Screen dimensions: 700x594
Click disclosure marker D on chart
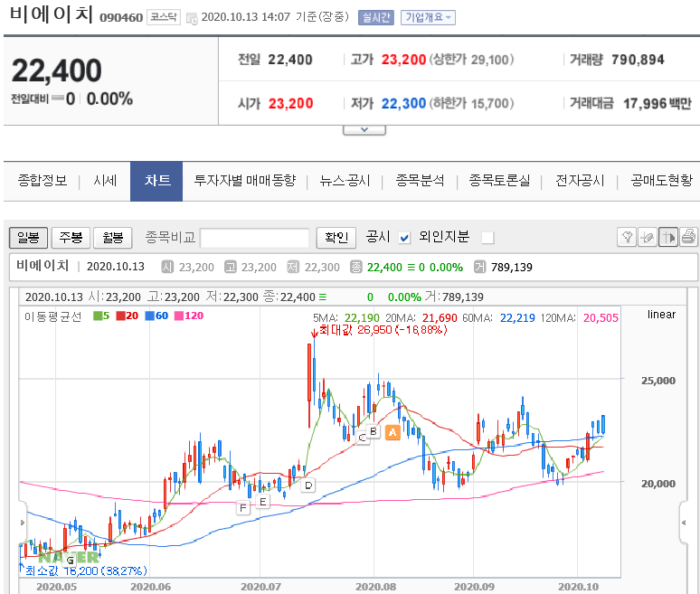click(x=308, y=486)
